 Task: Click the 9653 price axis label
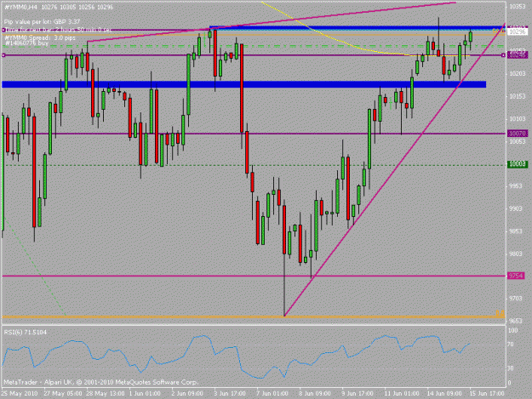click(x=518, y=321)
